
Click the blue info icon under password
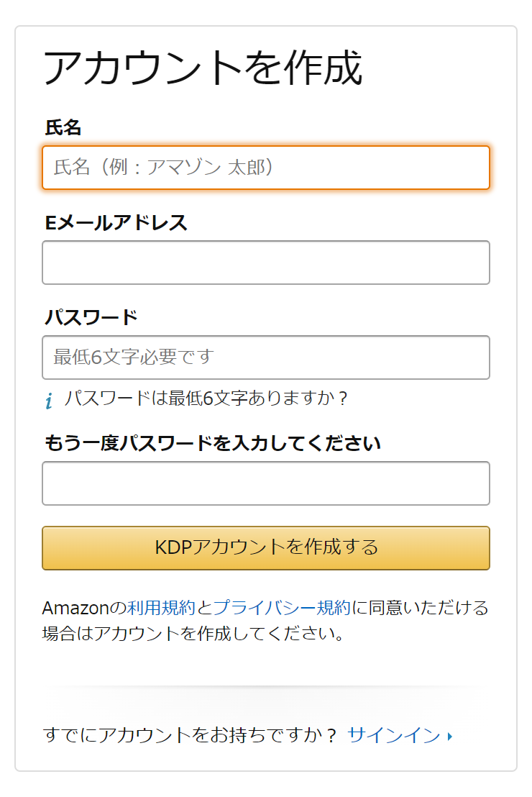[49, 401]
